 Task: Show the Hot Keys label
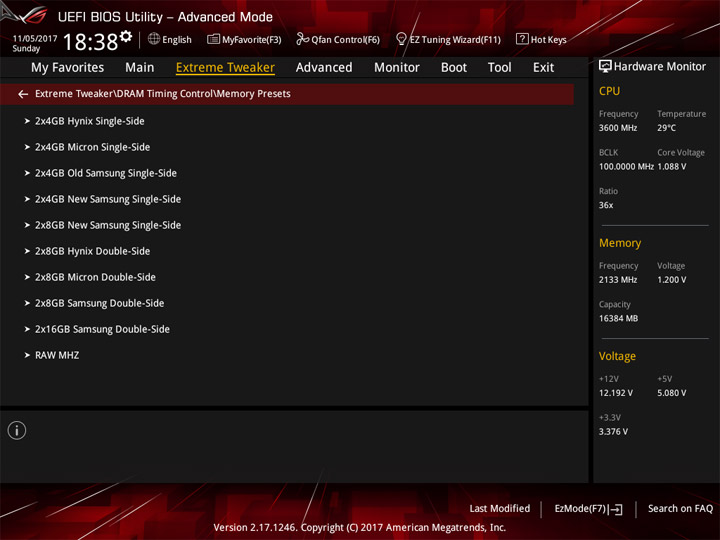(x=548, y=40)
